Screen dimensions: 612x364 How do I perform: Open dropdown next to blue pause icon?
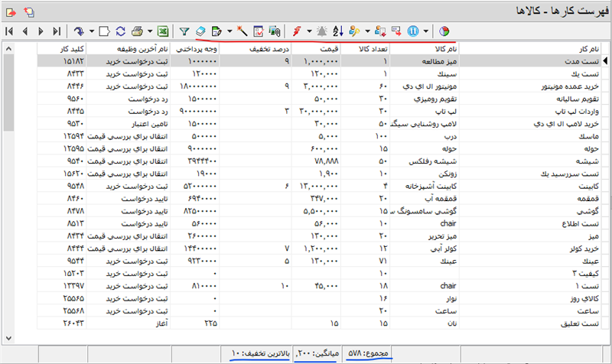point(426,31)
